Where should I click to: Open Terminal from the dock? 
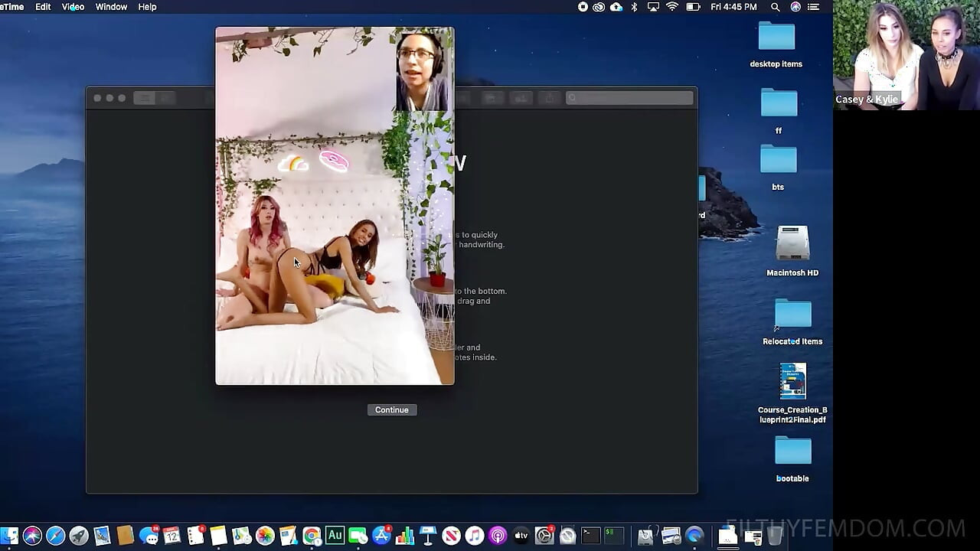[x=590, y=536]
